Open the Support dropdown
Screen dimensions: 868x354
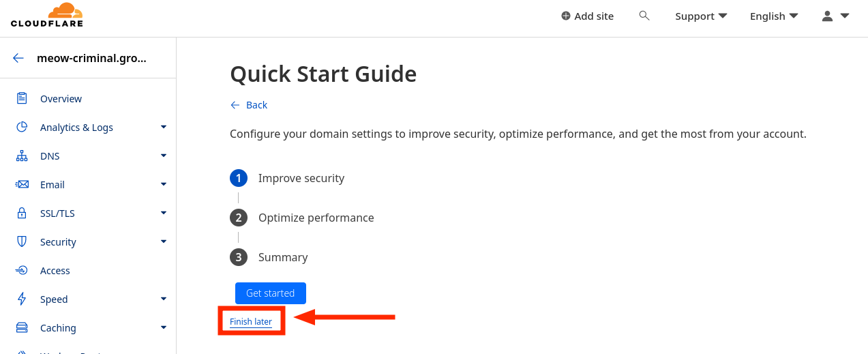(701, 16)
